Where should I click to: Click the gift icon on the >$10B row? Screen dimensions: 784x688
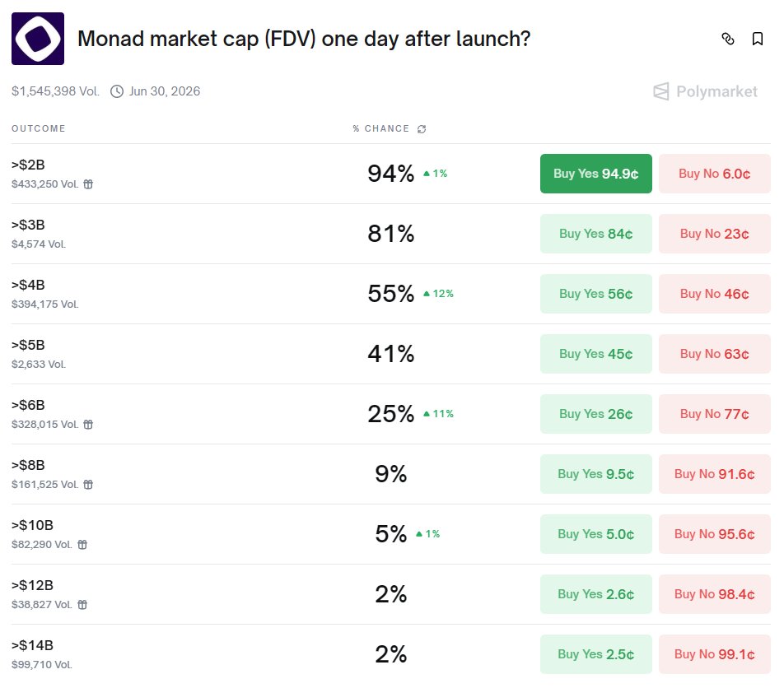pos(82,545)
